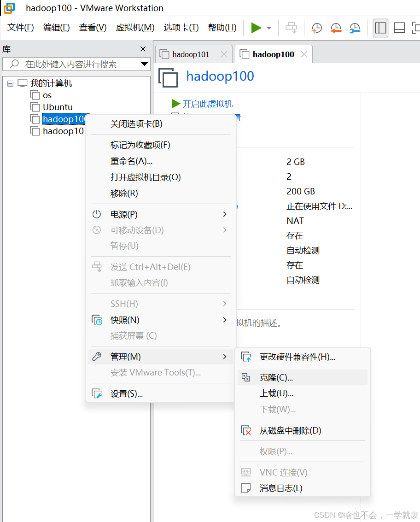
Task: Choose 克隆(C)... in submenu
Action: [303, 377]
